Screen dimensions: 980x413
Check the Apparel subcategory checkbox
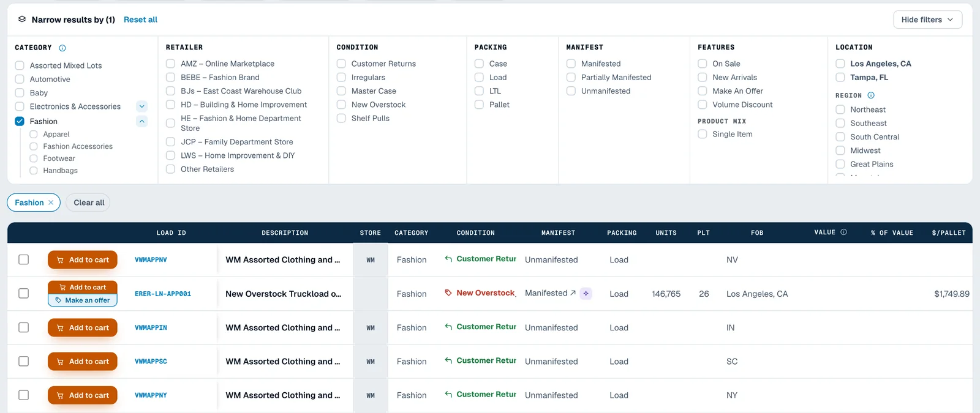(x=34, y=134)
